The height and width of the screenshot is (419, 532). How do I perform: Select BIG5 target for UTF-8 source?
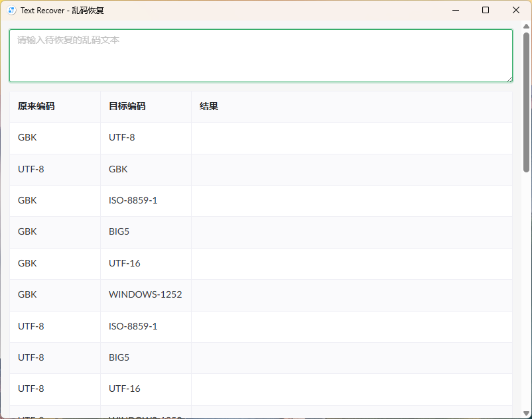[x=119, y=357]
